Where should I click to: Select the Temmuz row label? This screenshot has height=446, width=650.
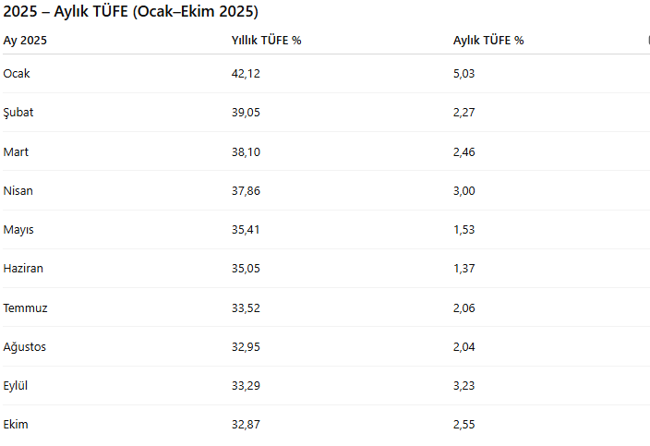pos(25,308)
